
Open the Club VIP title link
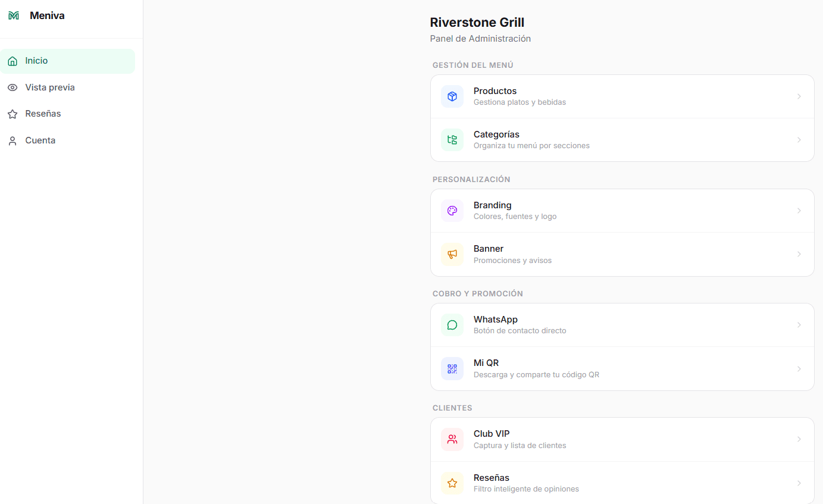pyautogui.click(x=492, y=434)
